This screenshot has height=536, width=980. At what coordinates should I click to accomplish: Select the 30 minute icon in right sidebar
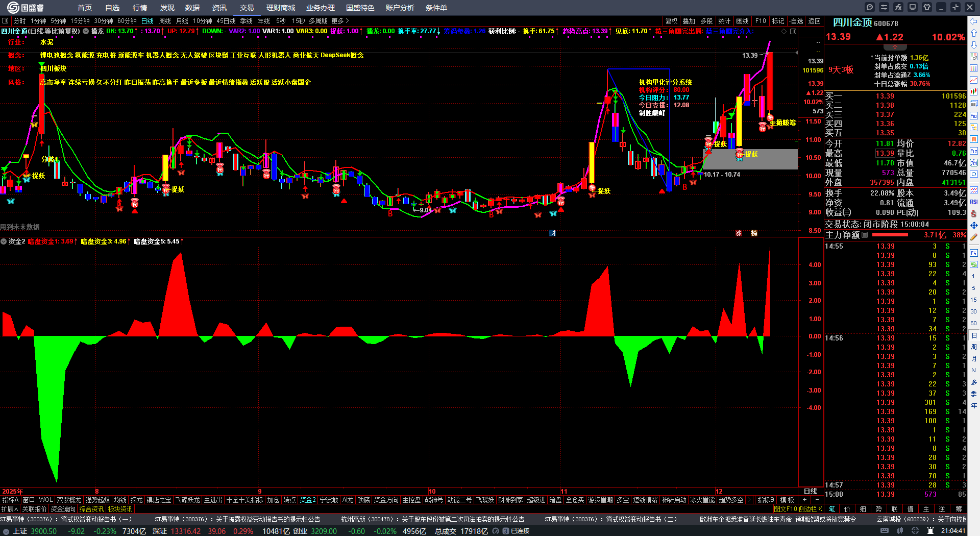pos(974,311)
